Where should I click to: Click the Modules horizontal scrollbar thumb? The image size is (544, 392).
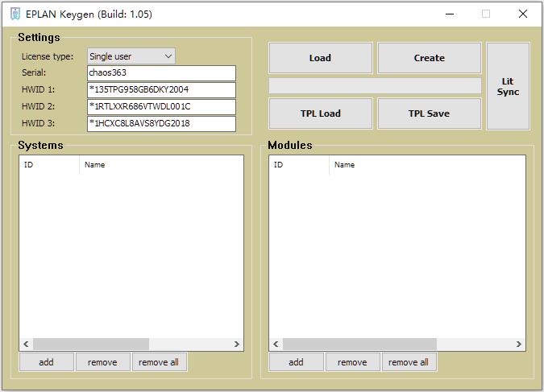coord(359,345)
